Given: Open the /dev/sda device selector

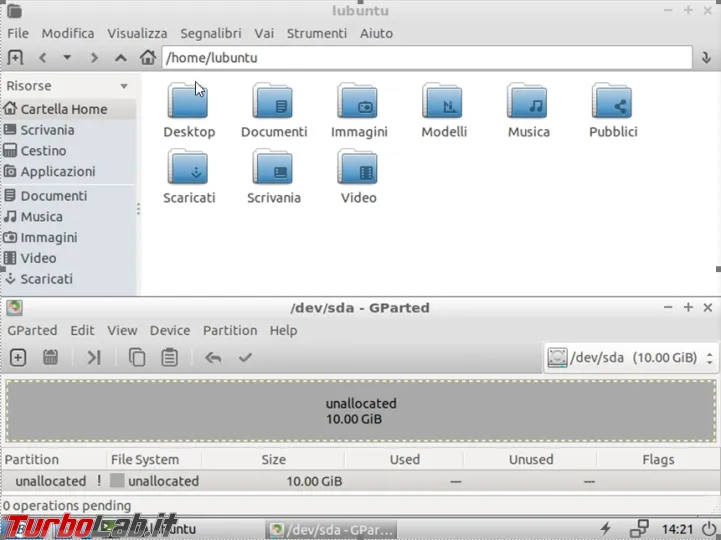Looking at the screenshot, I should (631, 357).
